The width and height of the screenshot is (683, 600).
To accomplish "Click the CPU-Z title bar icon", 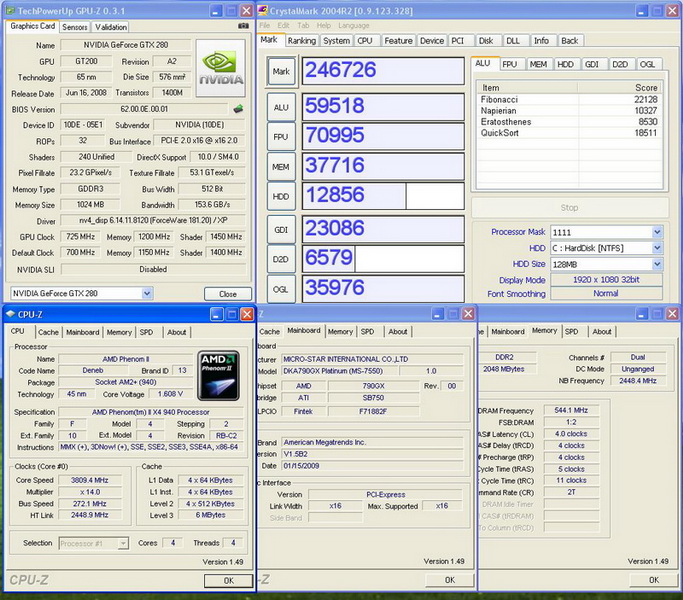I will tap(11, 314).
